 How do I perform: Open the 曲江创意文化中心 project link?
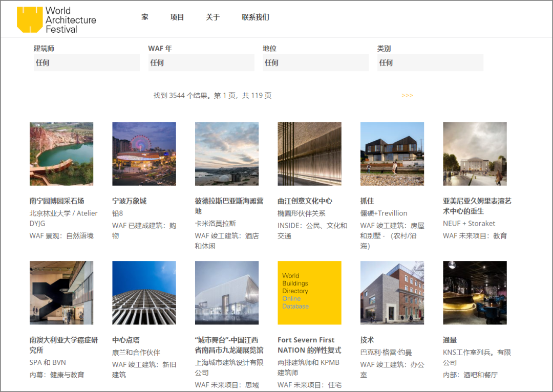(305, 201)
